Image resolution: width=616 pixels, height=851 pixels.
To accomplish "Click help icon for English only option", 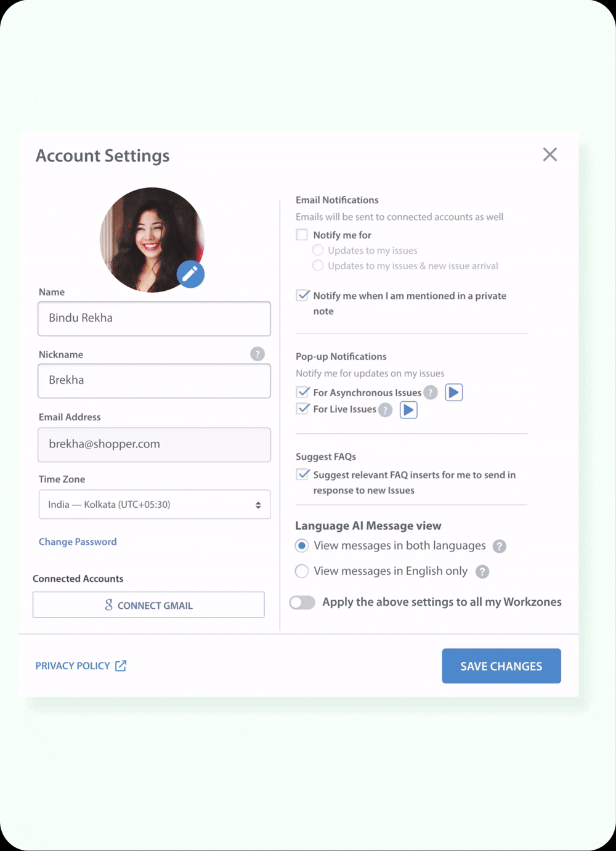I will point(482,572).
